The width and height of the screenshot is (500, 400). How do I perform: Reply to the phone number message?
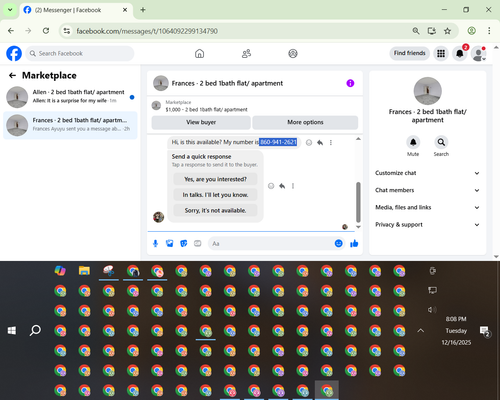(320, 143)
